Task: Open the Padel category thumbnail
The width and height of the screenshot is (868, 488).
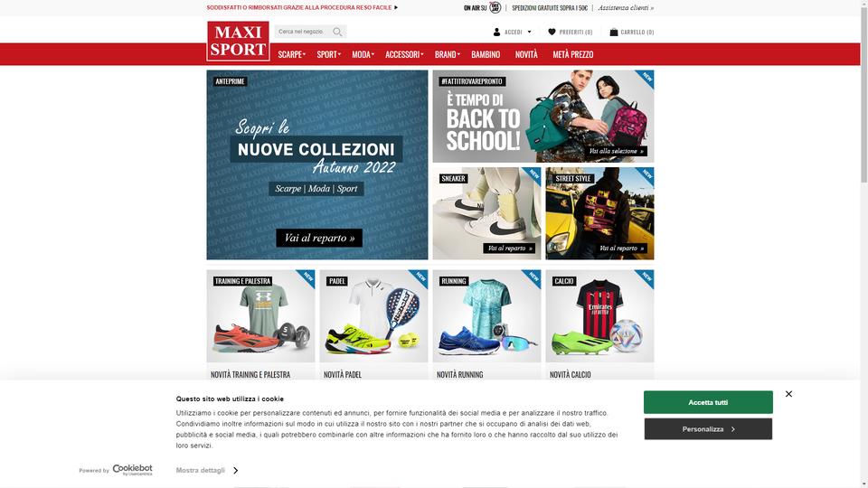Action: click(373, 316)
